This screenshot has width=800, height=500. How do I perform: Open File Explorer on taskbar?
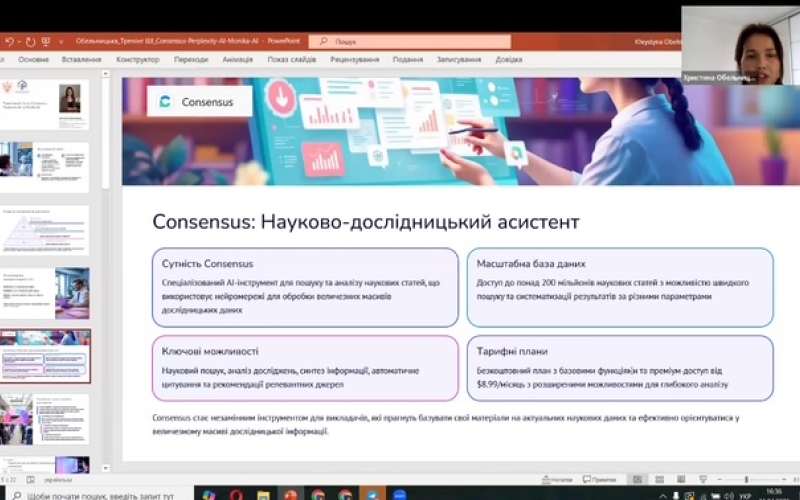click(x=263, y=495)
